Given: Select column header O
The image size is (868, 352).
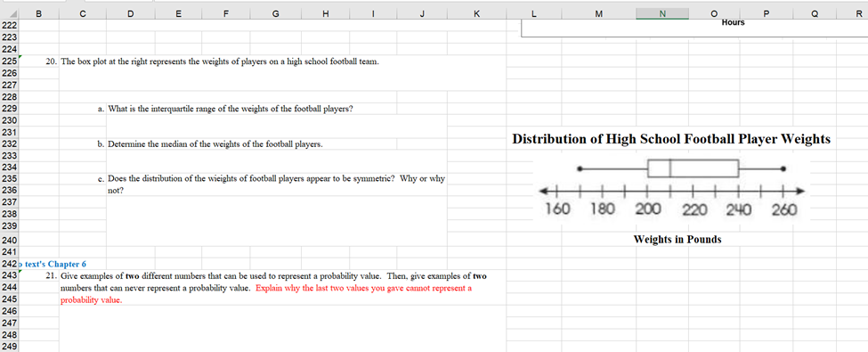Looking at the screenshot, I should click(715, 14).
